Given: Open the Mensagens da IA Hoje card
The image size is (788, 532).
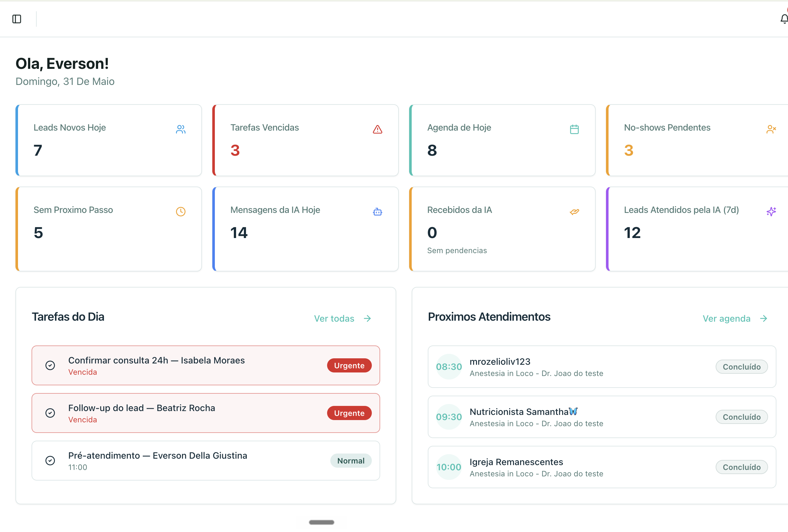Looking at the screenshot, I should click(x=305, y=229).
